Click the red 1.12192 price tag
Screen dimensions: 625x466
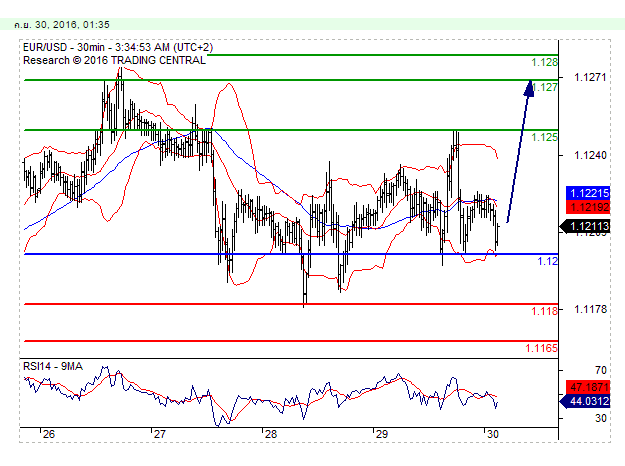click(588, 207)
